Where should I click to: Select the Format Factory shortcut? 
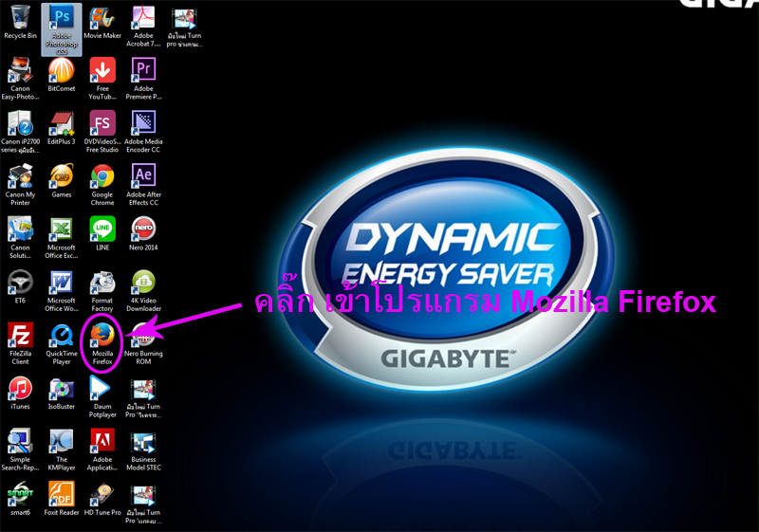[x=102, y=283]
